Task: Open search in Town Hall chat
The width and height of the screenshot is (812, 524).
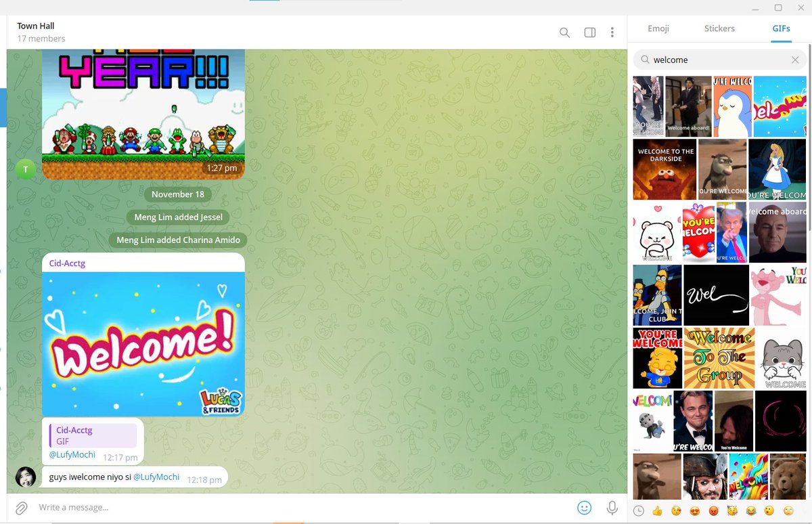Action: (564, 32)
